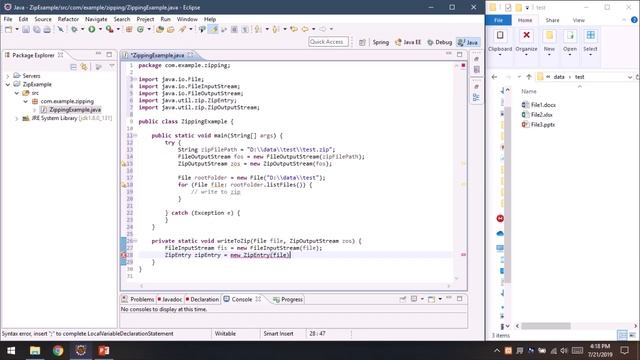Open Outline view from right trim bar
640x360 pixels.
476,97
